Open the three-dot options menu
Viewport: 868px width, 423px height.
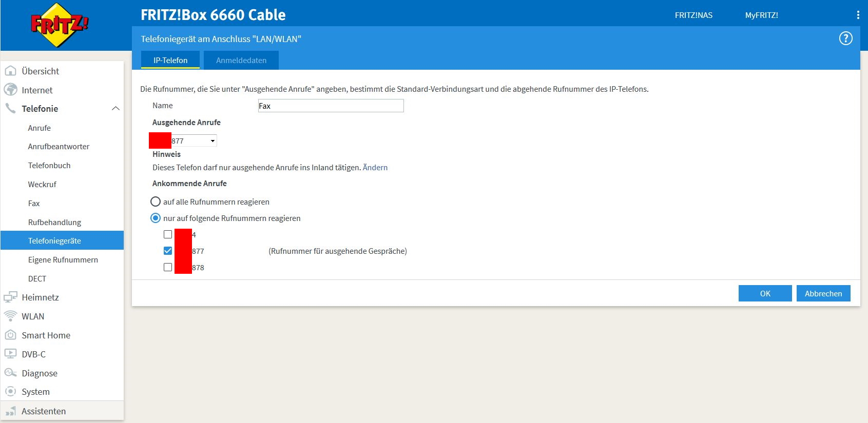click(x=858, y=15)
